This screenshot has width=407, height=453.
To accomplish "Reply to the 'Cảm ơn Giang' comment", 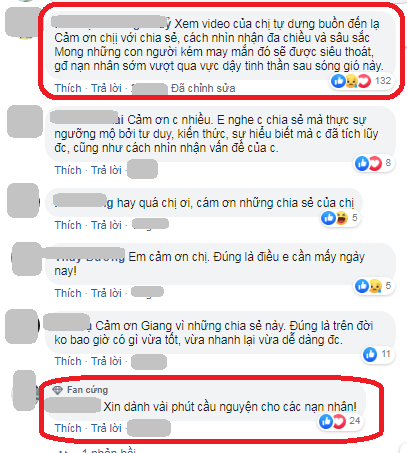I will pyautogui.click(x=106, y=361).
